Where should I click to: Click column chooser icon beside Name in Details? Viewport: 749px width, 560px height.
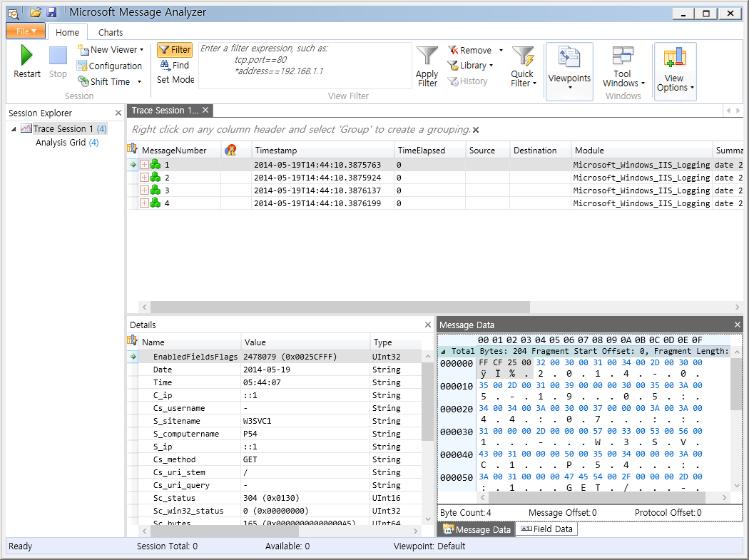[132, 341]
